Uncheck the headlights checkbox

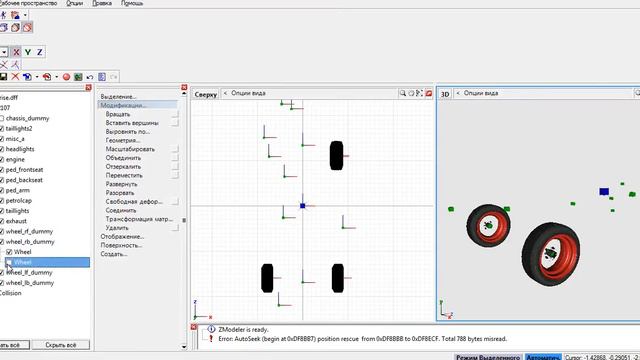click(1, 149)
